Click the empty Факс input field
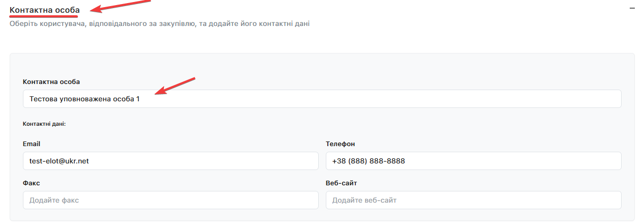This screenshot has width=644, height=224. (x=171, y=200)
